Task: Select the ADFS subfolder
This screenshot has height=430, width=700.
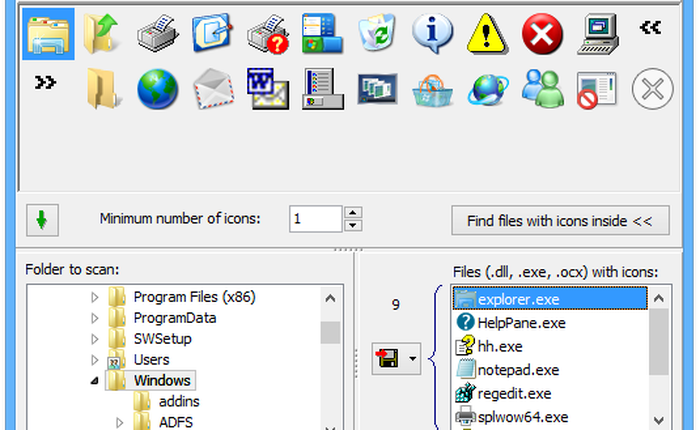Action: tap(176, 422)
